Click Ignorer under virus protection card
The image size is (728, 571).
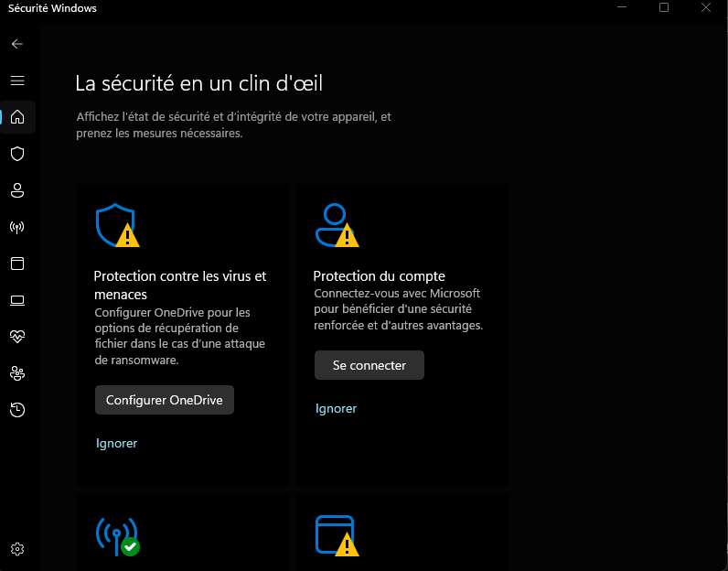[116, 443]
